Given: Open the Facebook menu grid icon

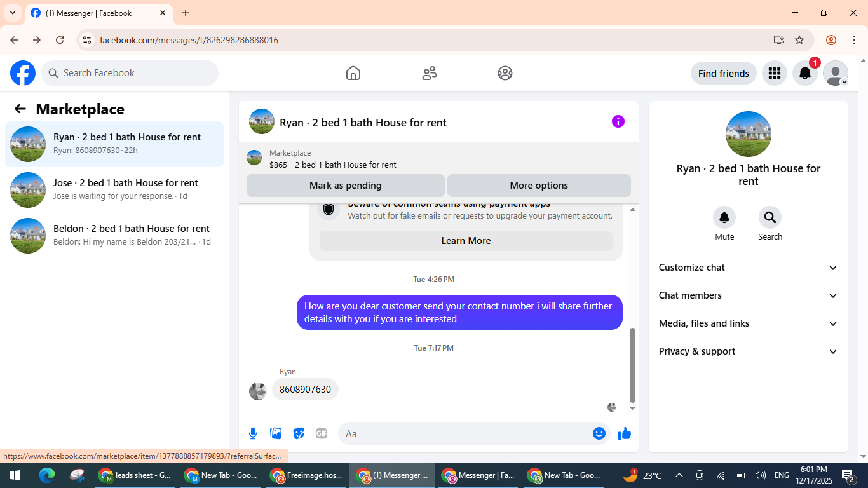Looking at the screenshot, I should 774,73.
